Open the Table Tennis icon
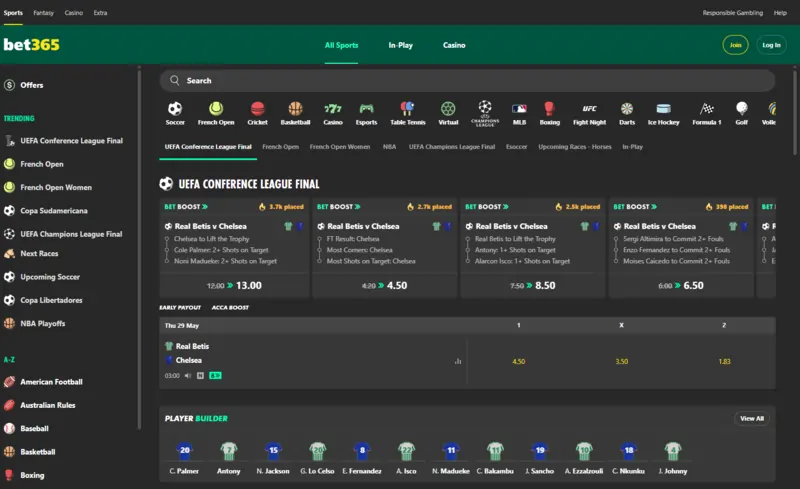The height and width of the screenshot is (489, 800). (408, 109)
